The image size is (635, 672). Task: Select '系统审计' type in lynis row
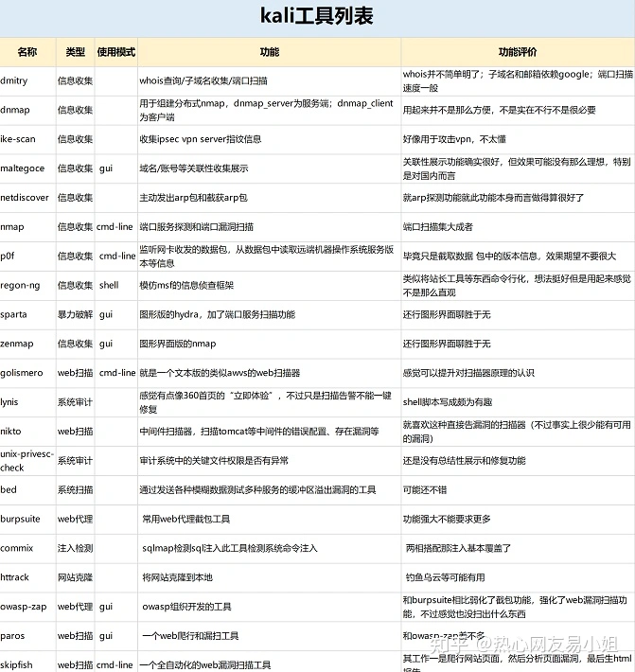[x=75, y=402]
